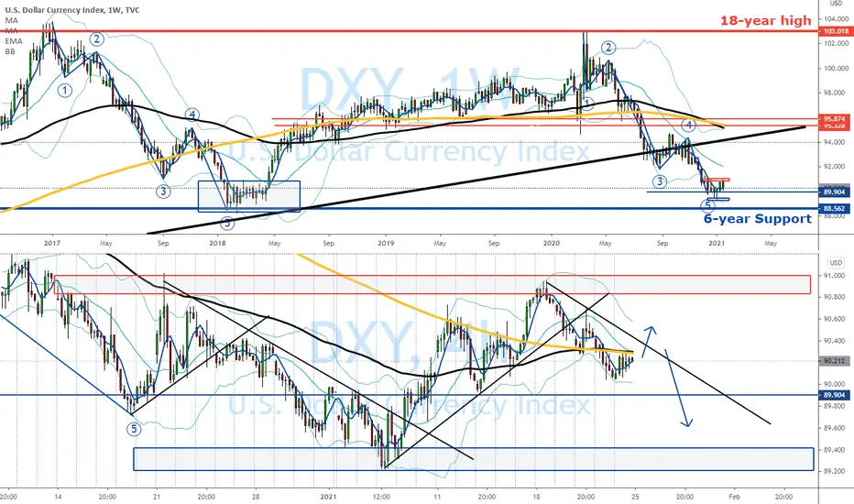This screenshot has width=854, height=504.
Task: Click the "18-year high" annotation text
Action: 766,21
